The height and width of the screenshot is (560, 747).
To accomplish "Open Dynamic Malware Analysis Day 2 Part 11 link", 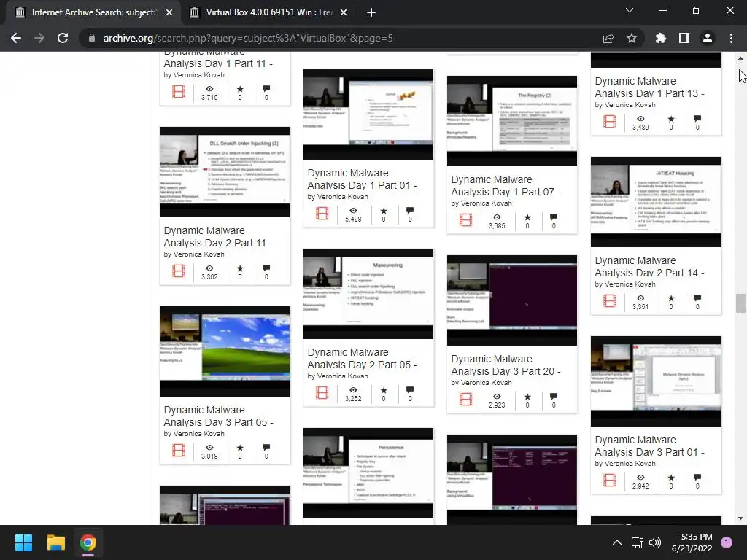I will tap(218, 237).
